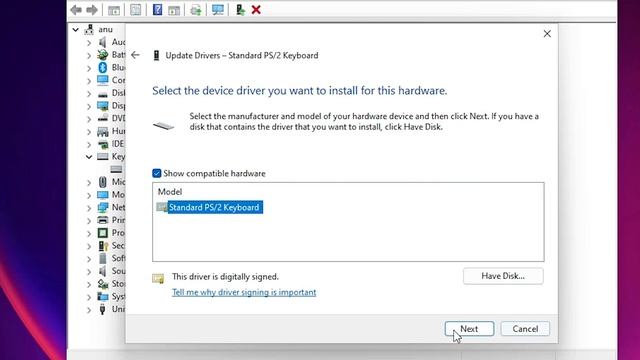
Task: Open 'Tell me why driver signing is important'
Action: coord(244,292)
